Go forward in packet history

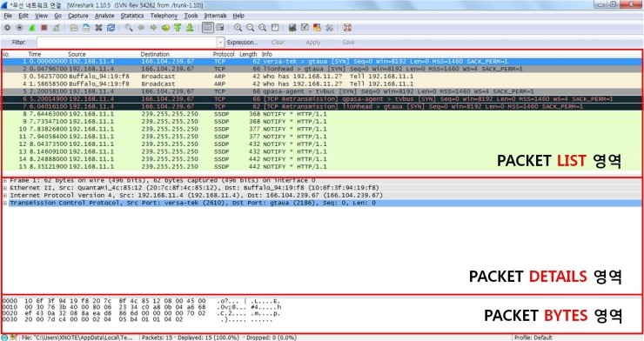[x=153, y=28]
